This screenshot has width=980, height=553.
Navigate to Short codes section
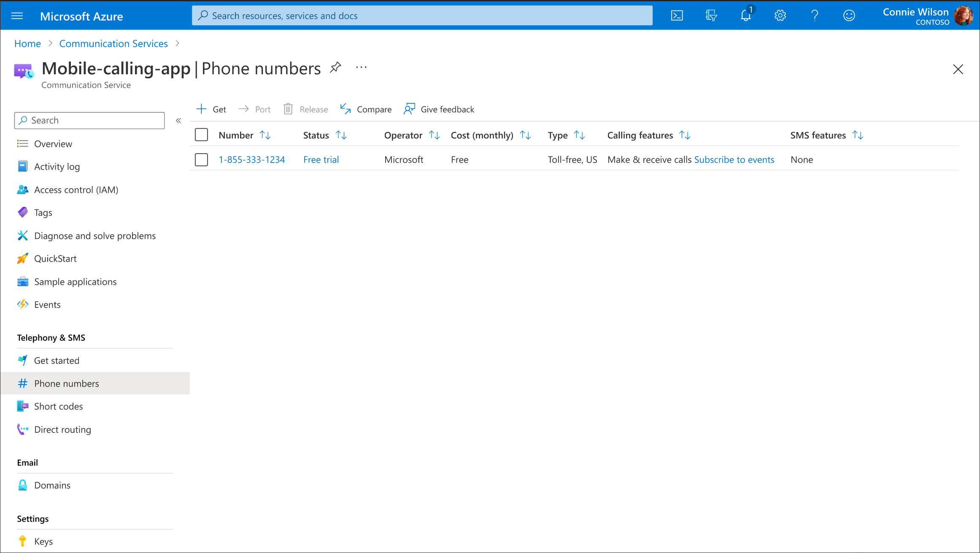(59, 406)
